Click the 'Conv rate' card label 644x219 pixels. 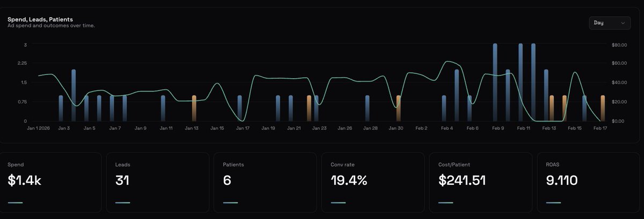pos(342,165)
